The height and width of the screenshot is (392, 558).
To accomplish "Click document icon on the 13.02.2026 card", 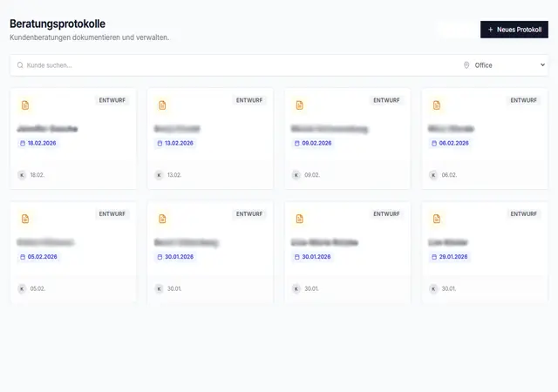I will click(x=162, y=105).
